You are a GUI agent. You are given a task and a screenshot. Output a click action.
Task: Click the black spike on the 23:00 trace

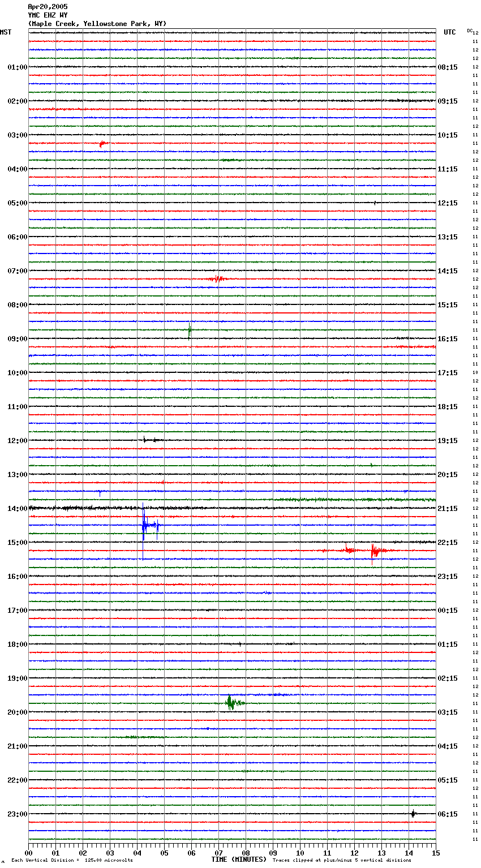[413, 814]
